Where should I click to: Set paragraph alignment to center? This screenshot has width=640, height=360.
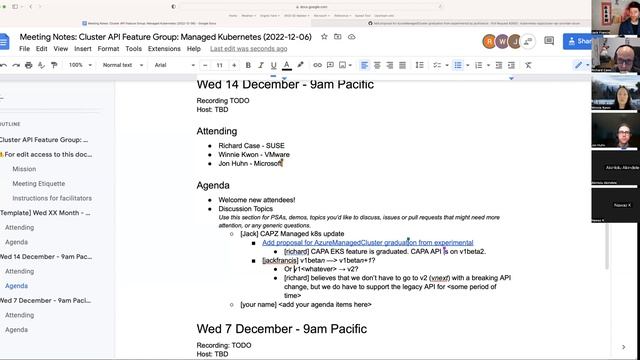tap(377, 65)
